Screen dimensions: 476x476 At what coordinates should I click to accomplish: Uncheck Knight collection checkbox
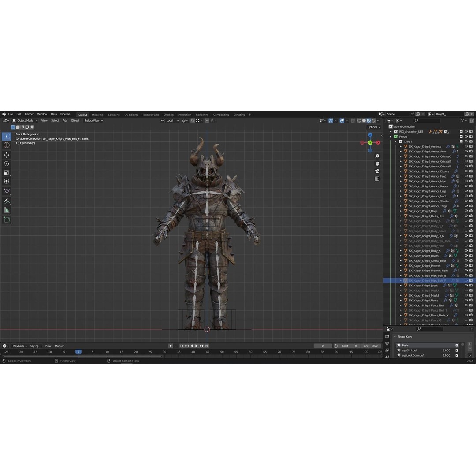[461, 141]
